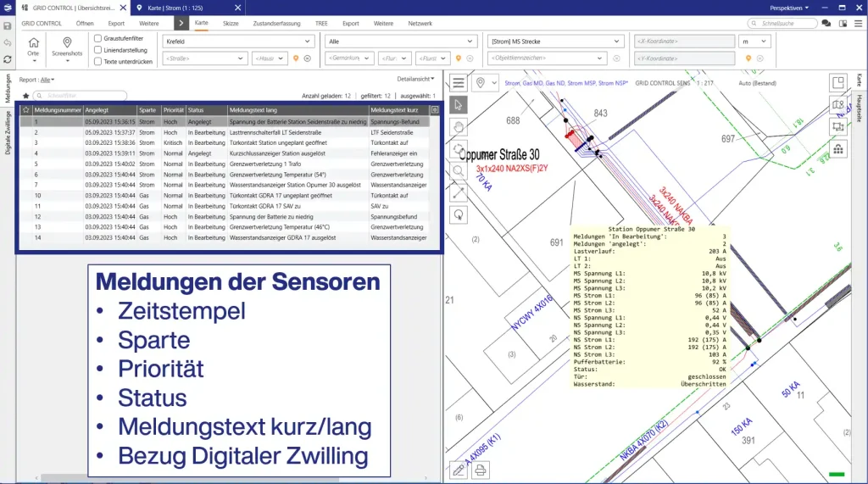Select the rotate map tool
This screenshot has height=484, width=868.
[x=459, y=149]
